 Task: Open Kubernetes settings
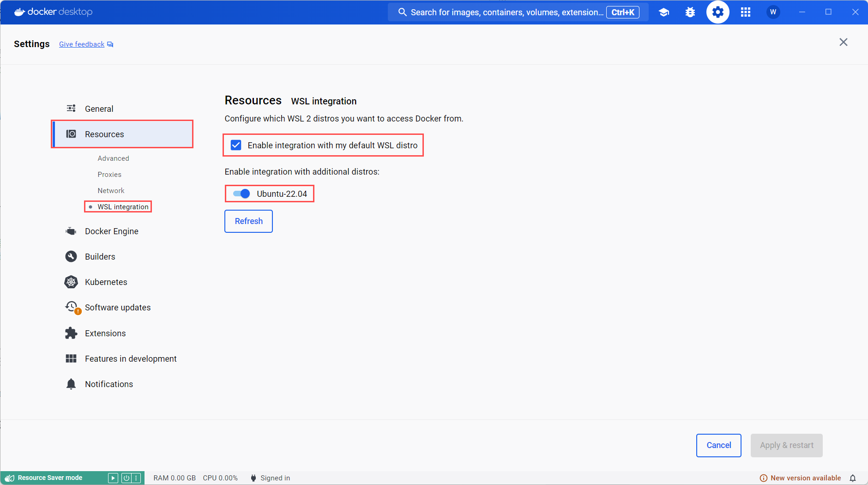[x=122, y=282]
